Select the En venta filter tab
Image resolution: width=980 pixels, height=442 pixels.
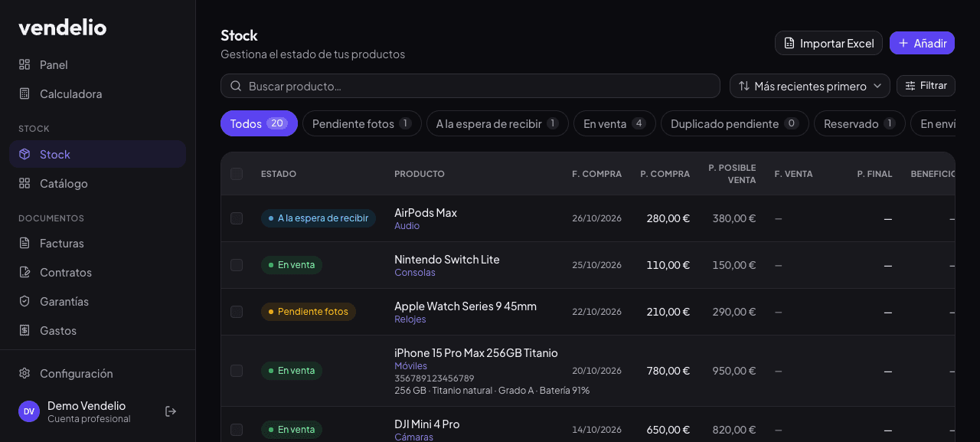point(615,123)
